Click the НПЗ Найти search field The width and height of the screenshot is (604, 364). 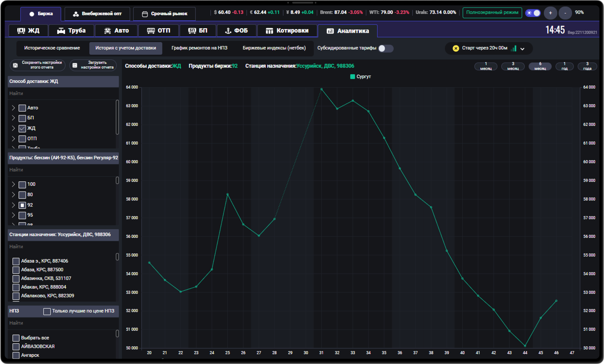(63, 323)
